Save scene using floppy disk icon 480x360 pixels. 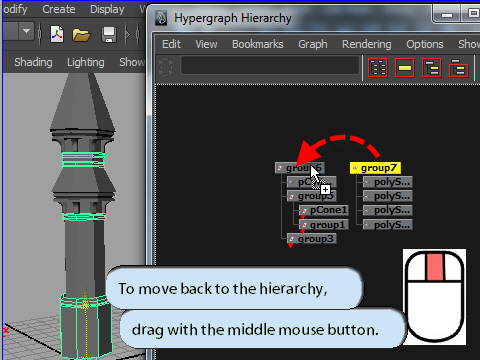(x=109, y=35)
